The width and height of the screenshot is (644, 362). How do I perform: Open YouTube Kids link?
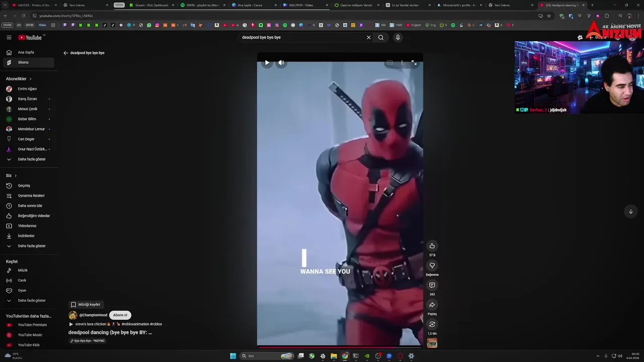[x=28, y=345]
